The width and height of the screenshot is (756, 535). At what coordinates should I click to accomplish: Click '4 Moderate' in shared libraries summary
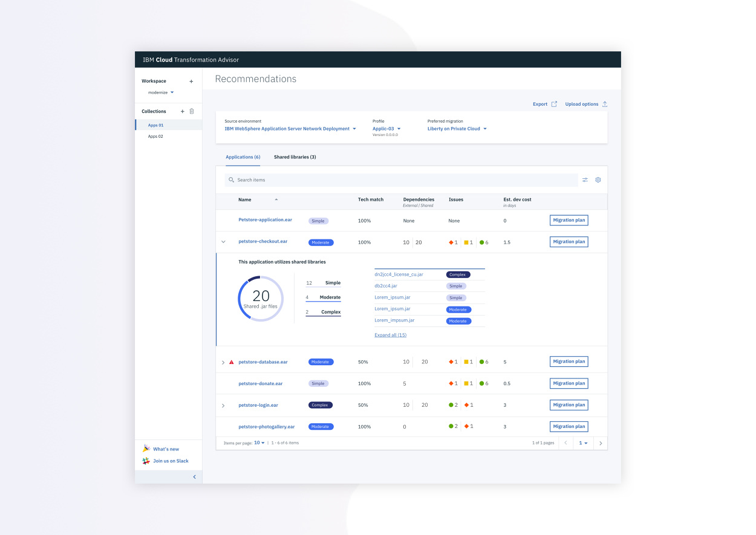323,297
